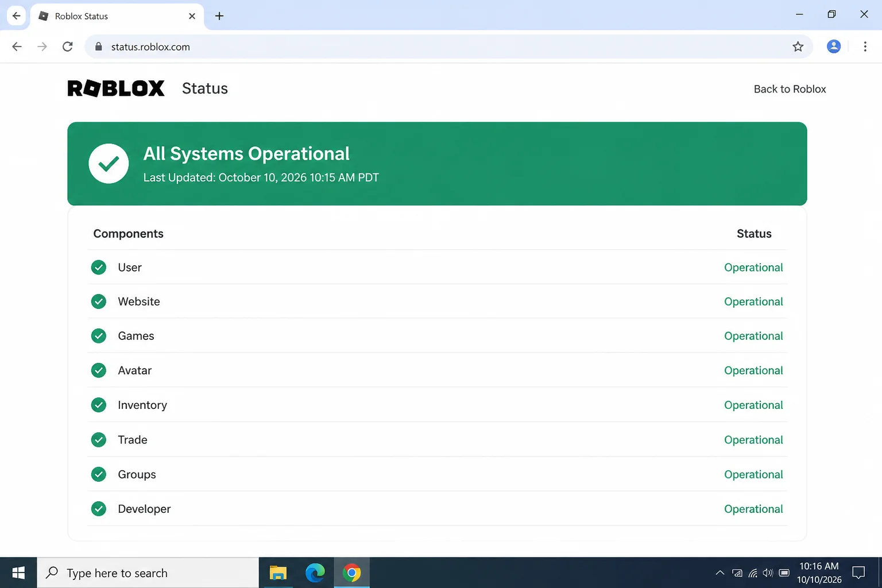Click the green check icon beside User
The width and height of the screenshot is (882, 588).
(99, 268)
